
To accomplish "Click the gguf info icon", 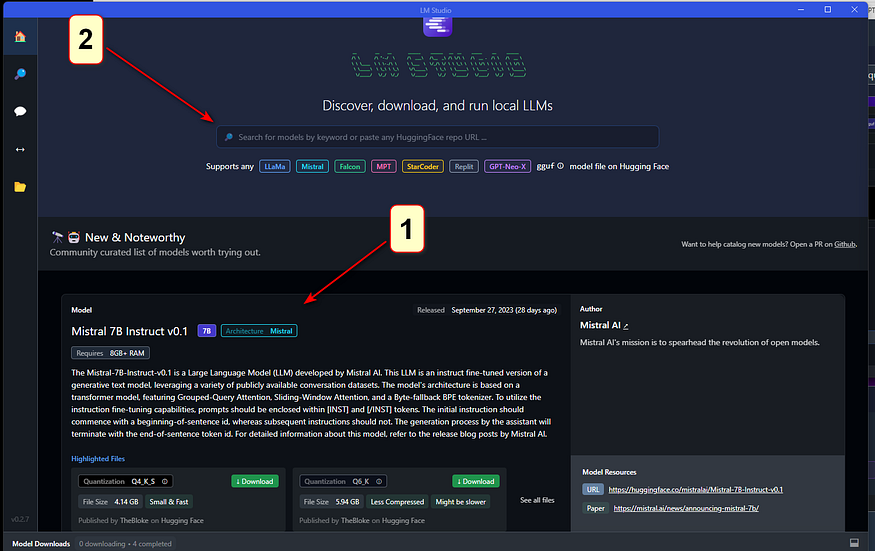I will (x=560, y=166).
